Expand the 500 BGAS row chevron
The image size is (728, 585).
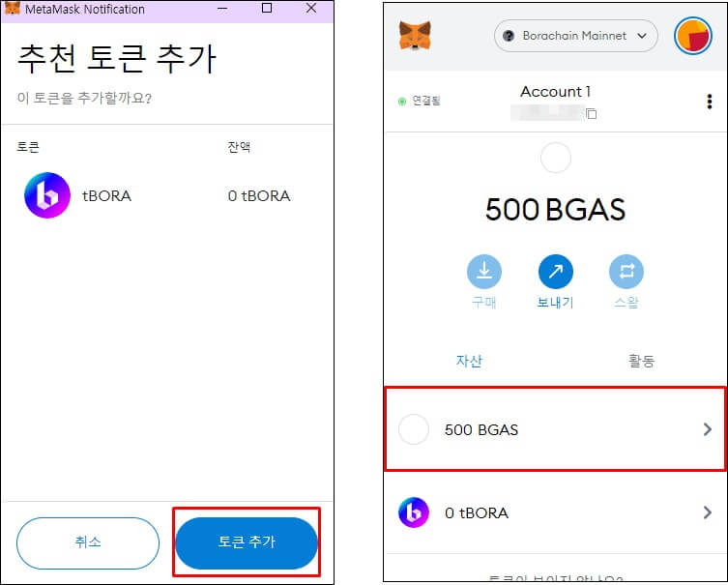(707, 429)
